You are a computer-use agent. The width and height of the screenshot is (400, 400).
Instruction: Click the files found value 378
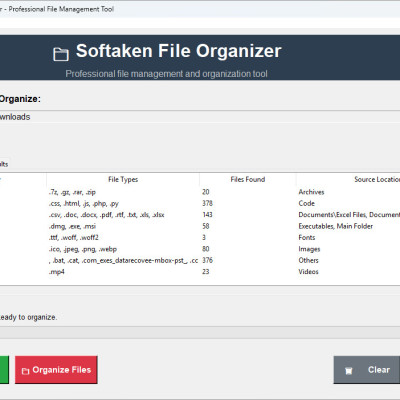(x=207, y=204)
